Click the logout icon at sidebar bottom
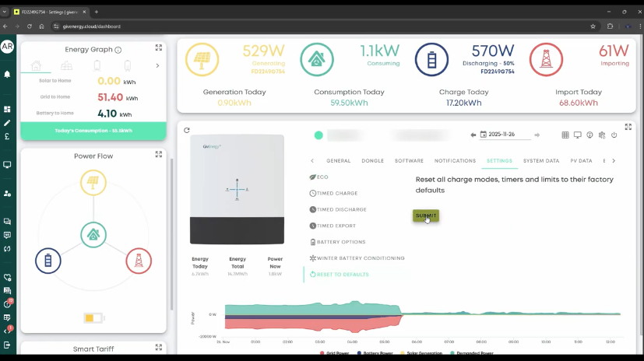 pyautogui.click(x=7, y=345)
